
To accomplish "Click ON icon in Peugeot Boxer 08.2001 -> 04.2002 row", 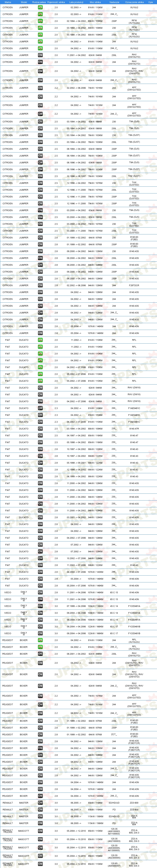I will click(40, 654).
